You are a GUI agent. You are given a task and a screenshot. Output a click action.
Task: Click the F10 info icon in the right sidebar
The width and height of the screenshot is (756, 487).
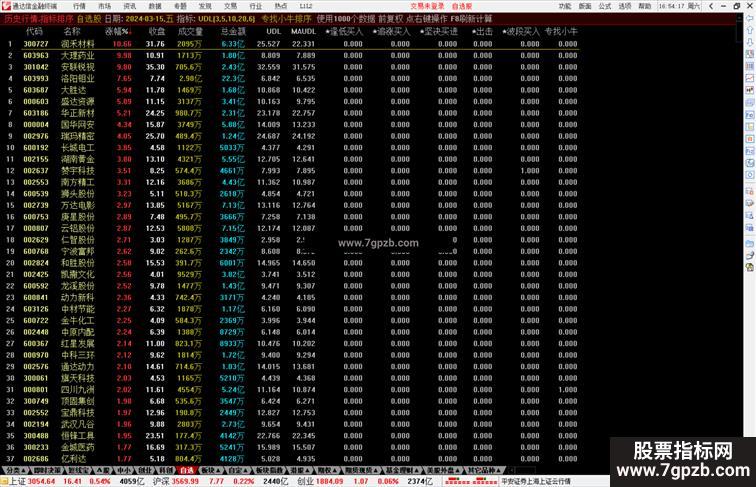(x=750, y=115)
